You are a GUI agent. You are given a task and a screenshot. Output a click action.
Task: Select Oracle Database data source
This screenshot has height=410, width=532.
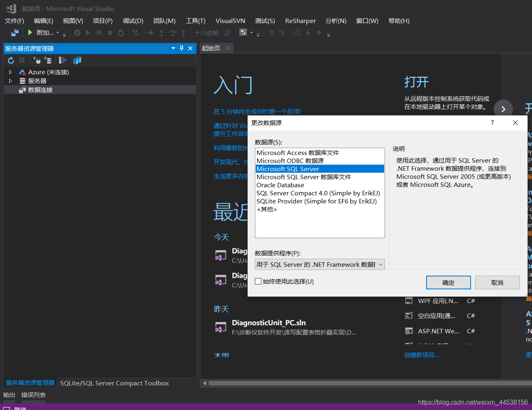tap(320, 185)
